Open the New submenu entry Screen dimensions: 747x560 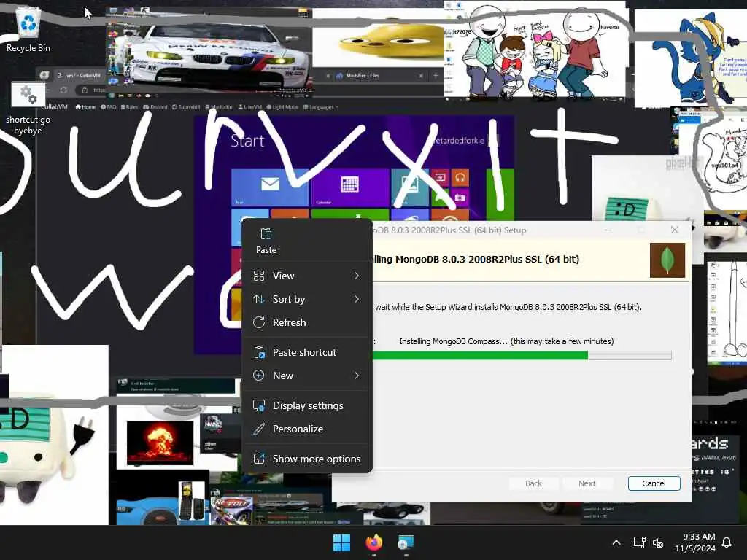click(x=307, y=376)
